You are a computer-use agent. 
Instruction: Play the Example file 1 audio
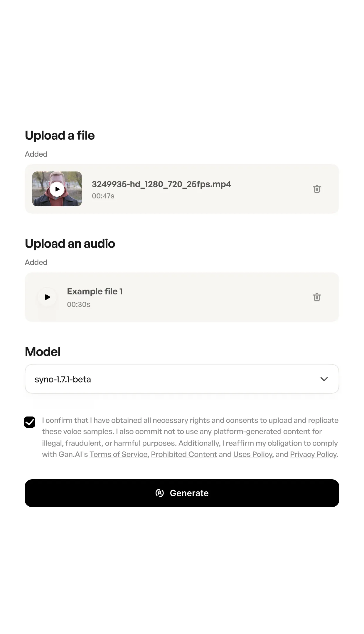[47, 297]
